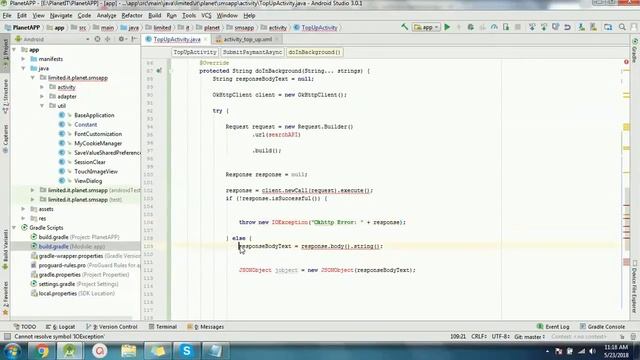Open the Event Log
Viewport: 640px width, 360px height.
tap(553, 327)
